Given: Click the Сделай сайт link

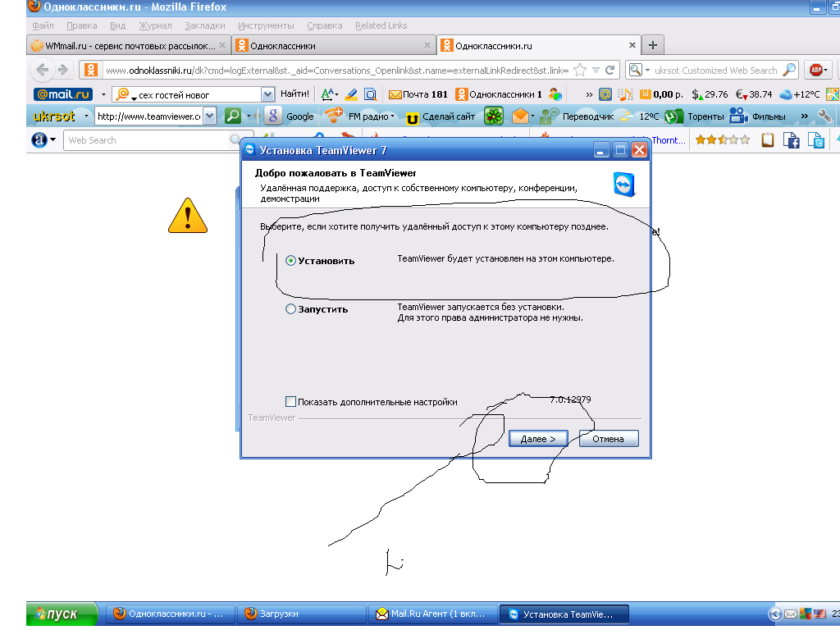Looking at the screenshot, I should coord(441,116).
